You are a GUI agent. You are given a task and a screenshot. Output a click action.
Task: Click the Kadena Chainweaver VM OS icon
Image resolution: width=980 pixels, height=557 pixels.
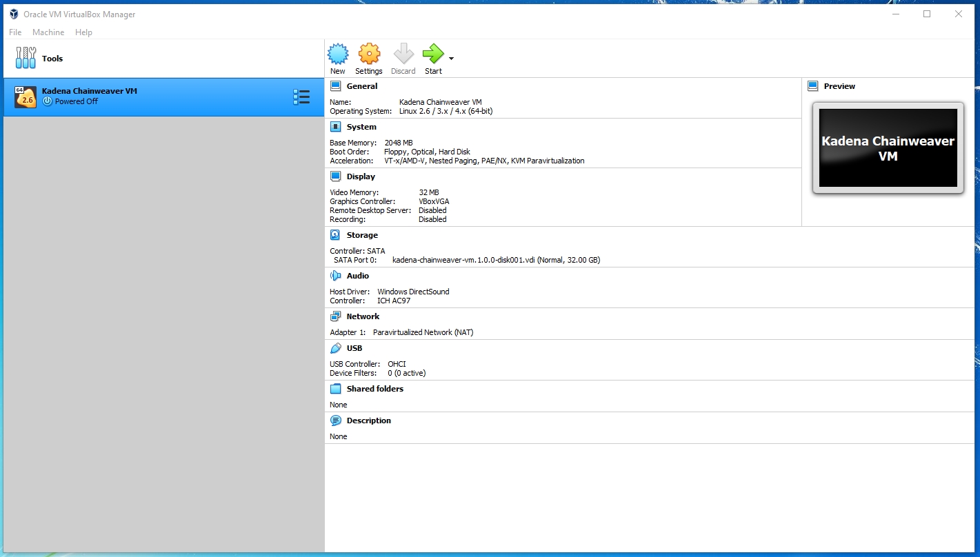(x=26, y=97)
